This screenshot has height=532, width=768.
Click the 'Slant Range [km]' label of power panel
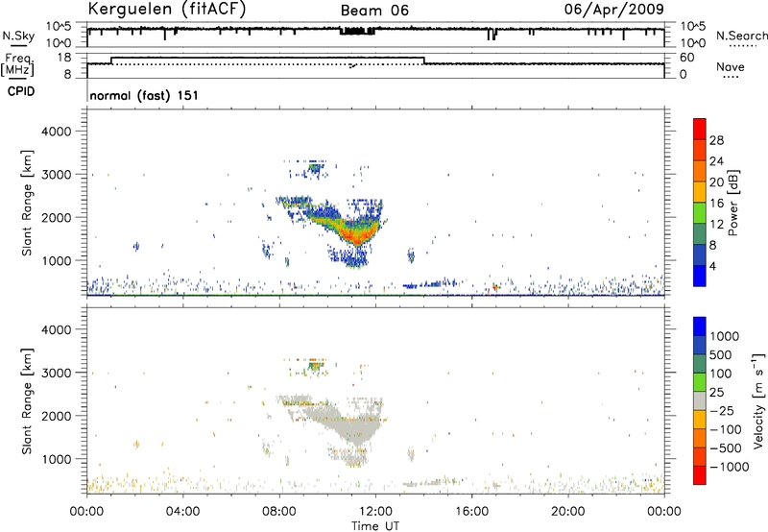pos(27,203)
